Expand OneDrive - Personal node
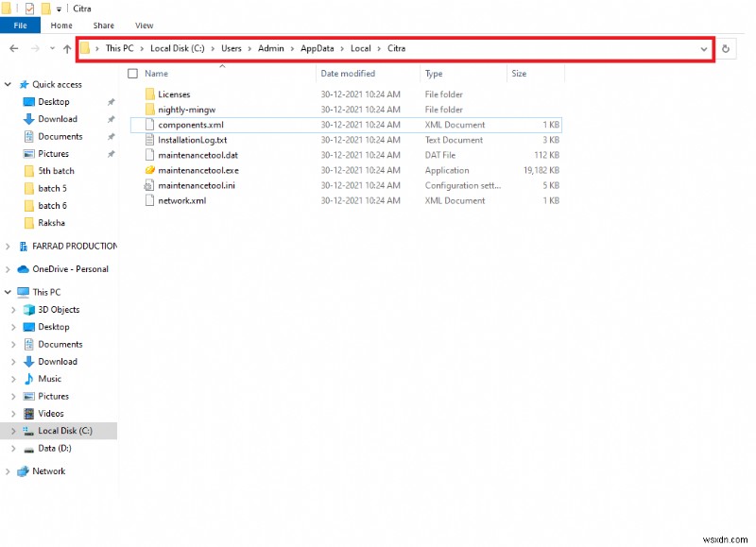The width and height of the screenshot is (756, 547). coord(8,269)
